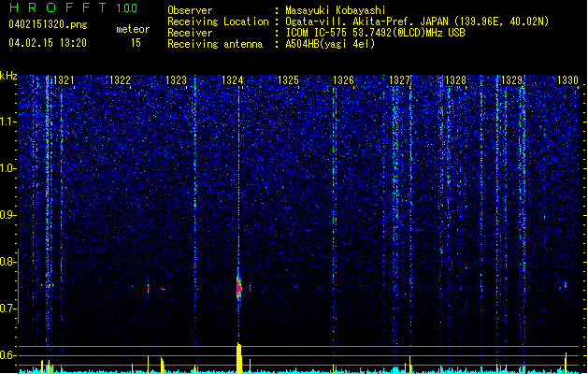Click the kHz axis unit label

click(8, 76)
